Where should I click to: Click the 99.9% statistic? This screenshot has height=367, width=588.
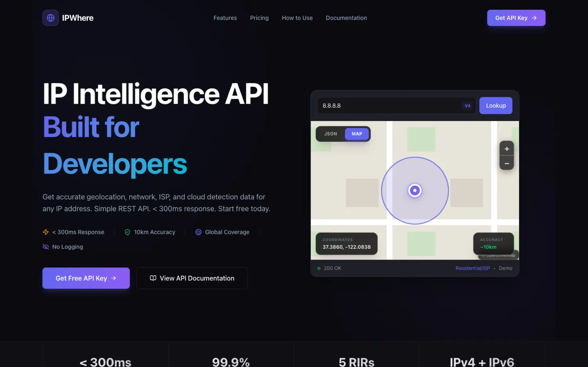click(231, 362)
